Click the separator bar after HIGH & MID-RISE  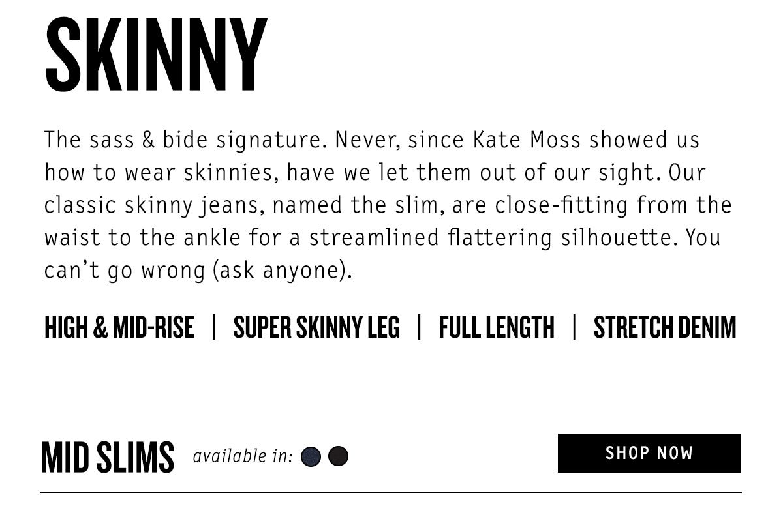point(214,327)
